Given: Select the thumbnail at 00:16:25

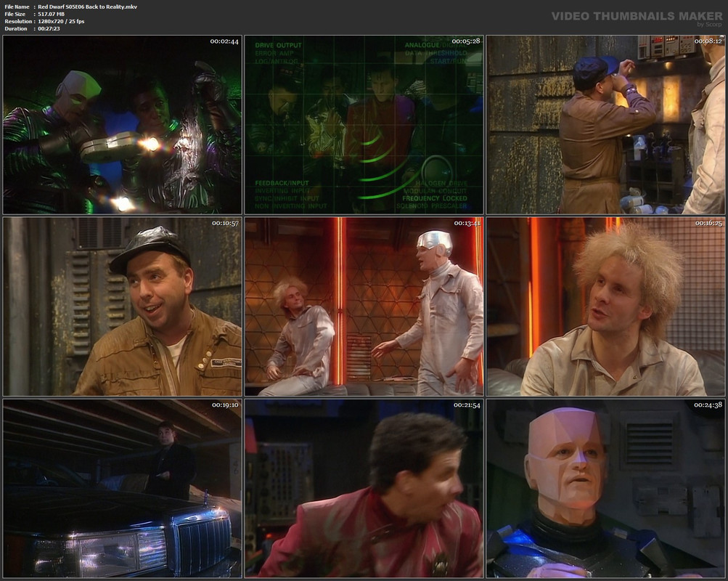Looking at the screenshot, I should (x=605, y=306).
